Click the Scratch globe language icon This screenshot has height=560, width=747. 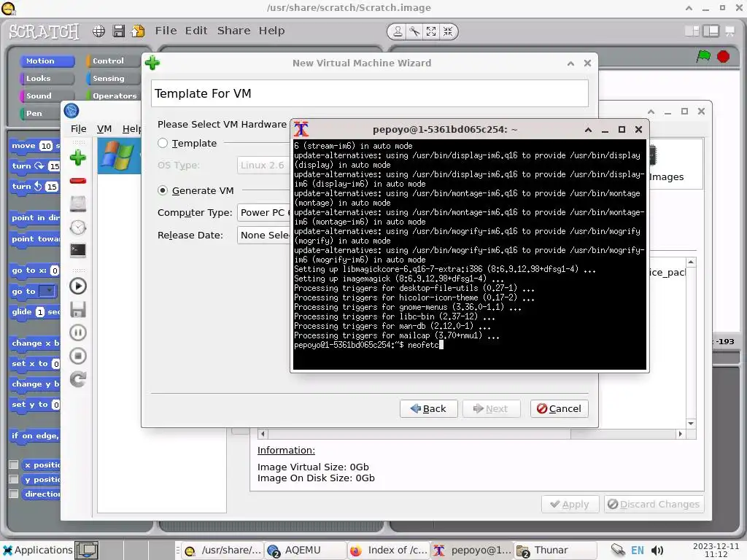98,31
